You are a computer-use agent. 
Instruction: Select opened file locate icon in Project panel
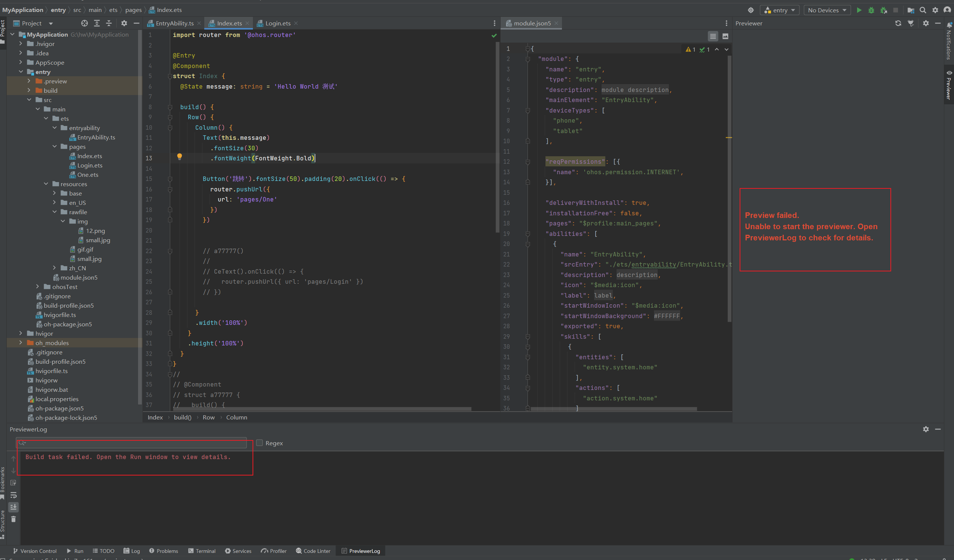tap(85, 24)
